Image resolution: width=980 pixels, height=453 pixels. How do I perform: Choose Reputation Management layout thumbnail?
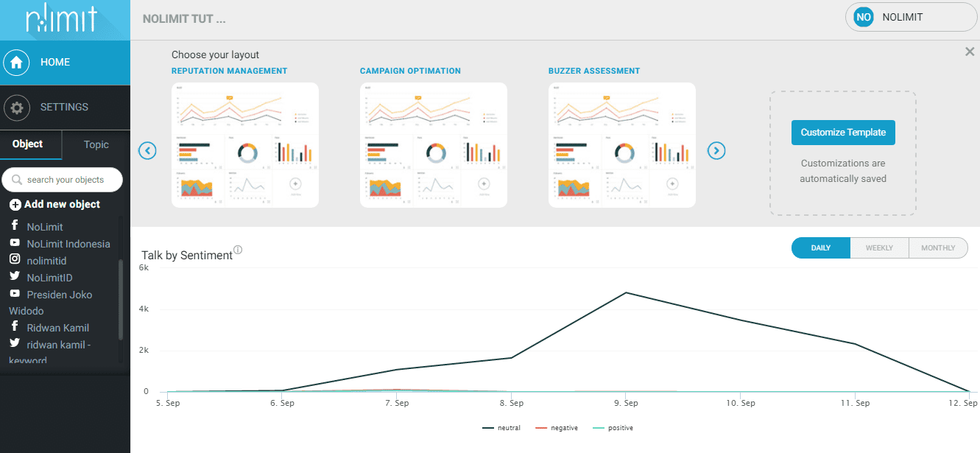click(245, 145)
